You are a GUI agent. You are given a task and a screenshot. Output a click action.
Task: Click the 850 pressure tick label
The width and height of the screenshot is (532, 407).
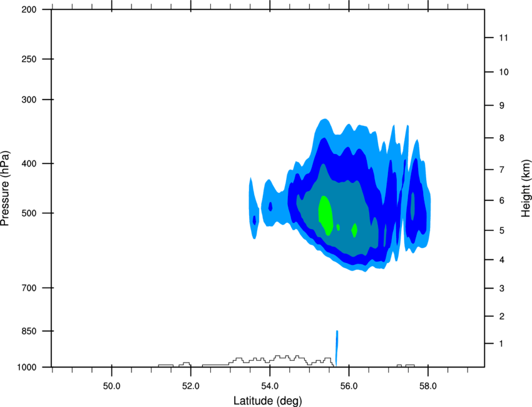(x=29, y=331)
